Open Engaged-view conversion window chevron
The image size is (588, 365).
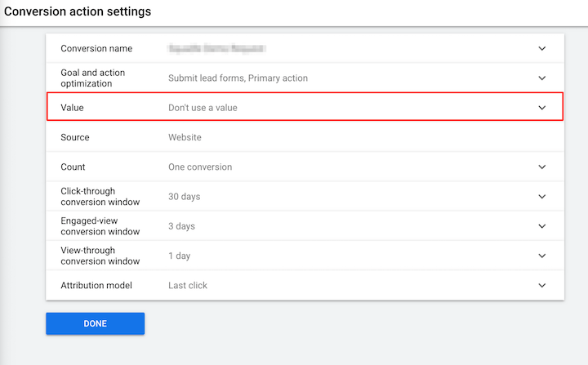[x=542, y=226]
